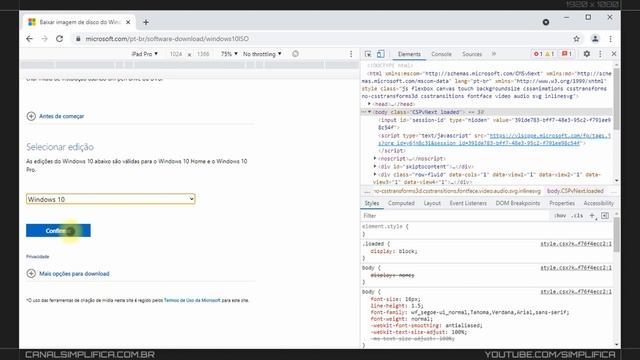Click the site lock icon in address bar
This screenshot has width=640, height=360.
tap(78, 39)
